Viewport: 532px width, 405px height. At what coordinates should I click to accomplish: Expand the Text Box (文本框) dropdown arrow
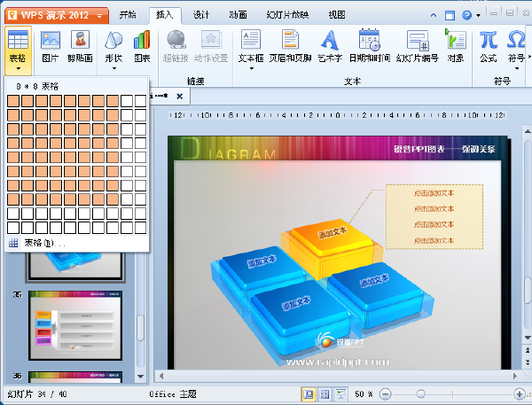click(x=251, y=67)
